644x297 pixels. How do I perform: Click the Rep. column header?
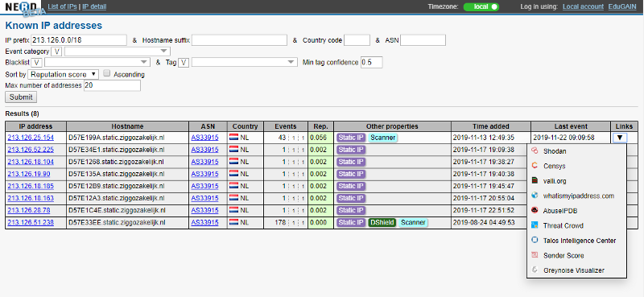[x=320, y=126]
